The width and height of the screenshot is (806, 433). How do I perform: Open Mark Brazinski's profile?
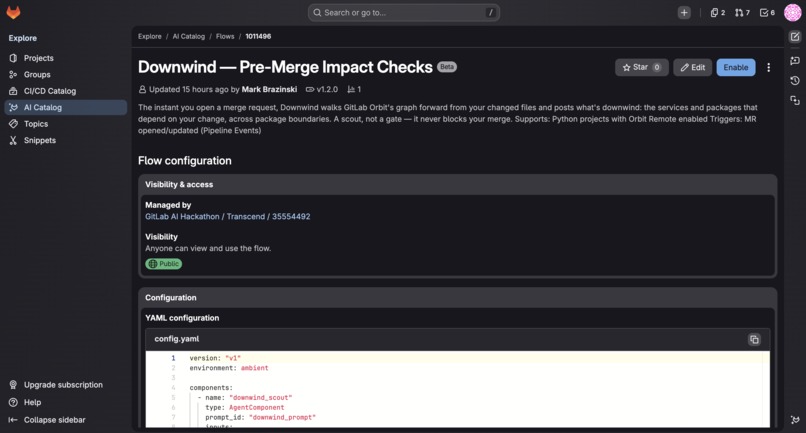[x=269, y=89]
